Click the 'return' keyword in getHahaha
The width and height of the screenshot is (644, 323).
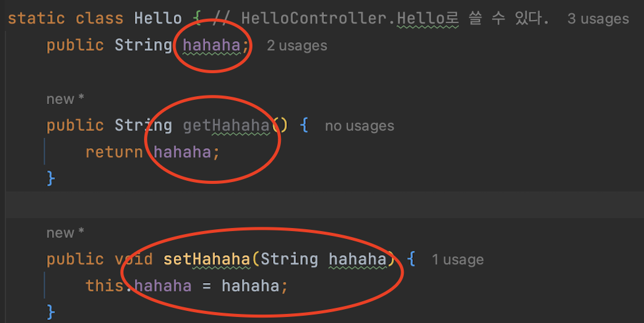click(x=114, y=152)
